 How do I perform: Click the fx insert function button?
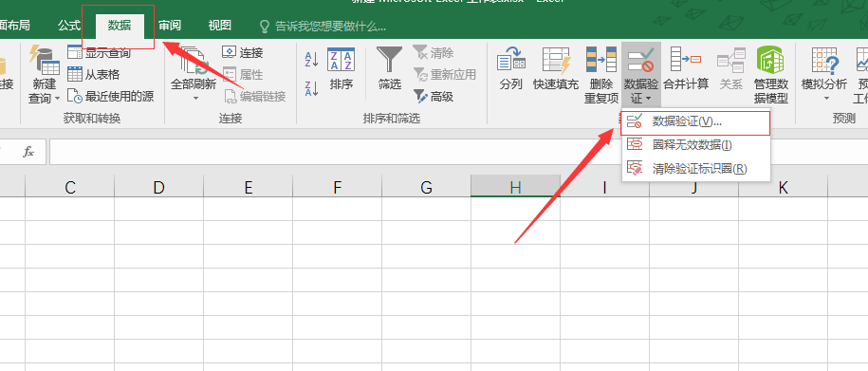point(28,151)
